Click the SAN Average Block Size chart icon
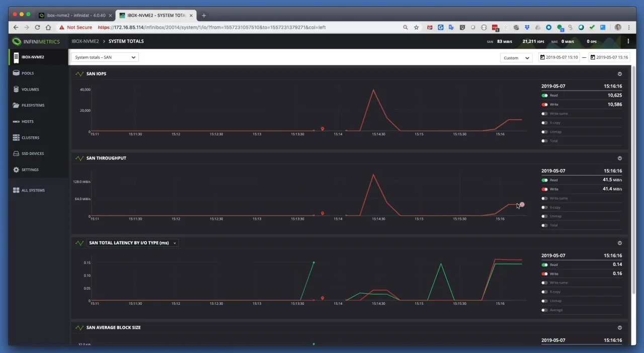Viewport: 644px width, 353px height. click(79, 327)
